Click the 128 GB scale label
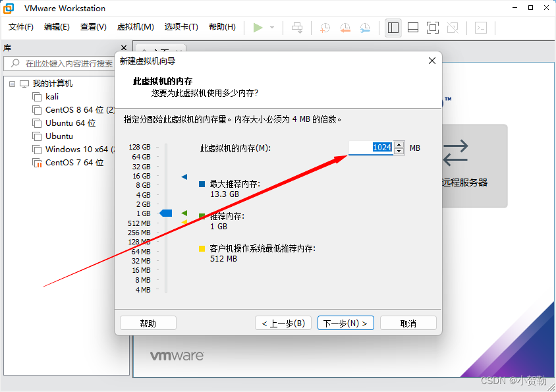This screenshot has width=556, height=392. 140,147
